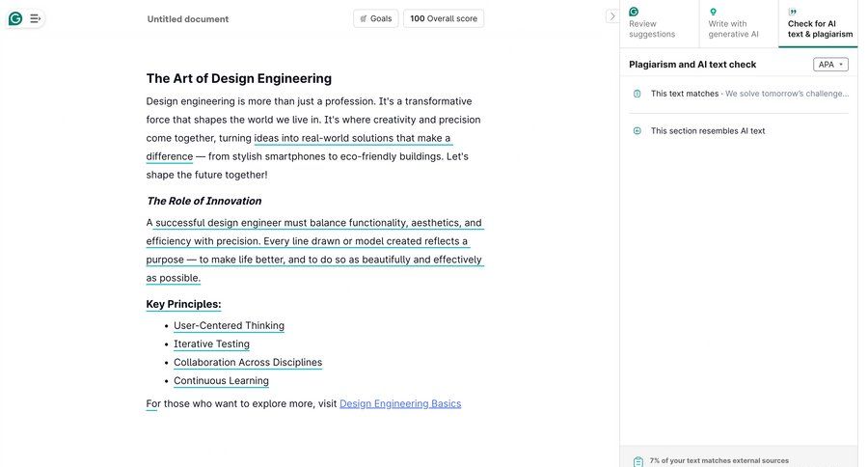The width and height of the screenshot is (868, 467).
Task: Follow the Design Engineering Basics link
Action: [400, 403]
